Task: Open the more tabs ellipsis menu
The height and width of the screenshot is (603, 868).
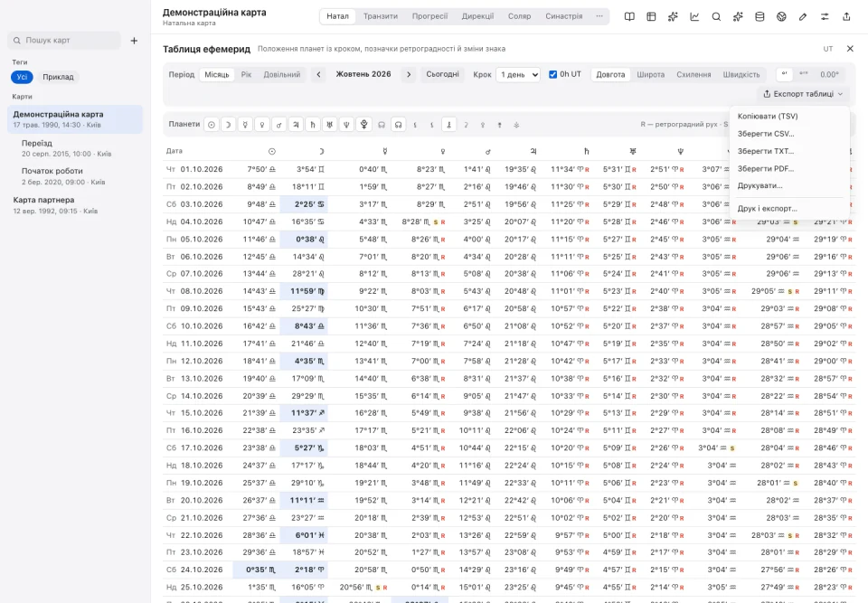Action: pyautogui.click(x=599, y=16)
